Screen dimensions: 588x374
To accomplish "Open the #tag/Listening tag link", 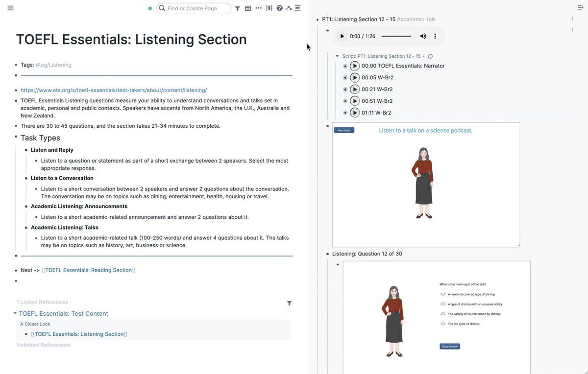I will tap(53, 65).
